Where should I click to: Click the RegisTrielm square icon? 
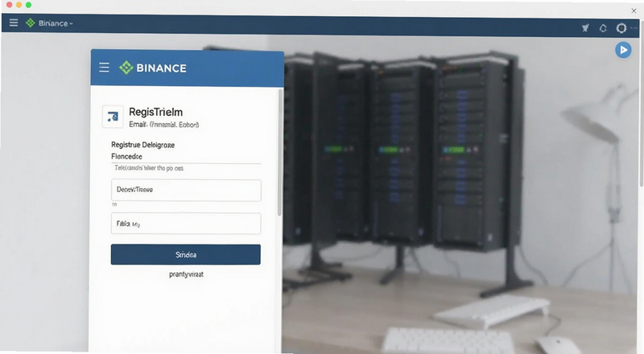pos(113,117)
